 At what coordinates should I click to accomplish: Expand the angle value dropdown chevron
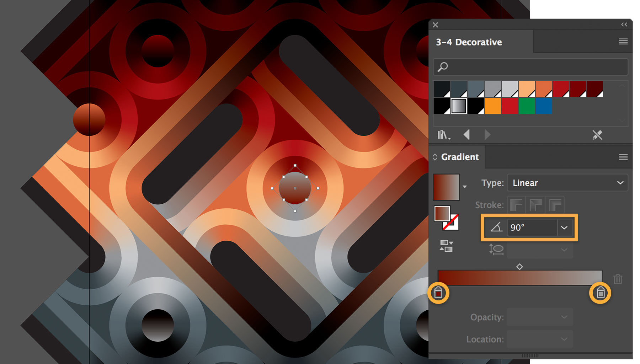coord(564,228)
